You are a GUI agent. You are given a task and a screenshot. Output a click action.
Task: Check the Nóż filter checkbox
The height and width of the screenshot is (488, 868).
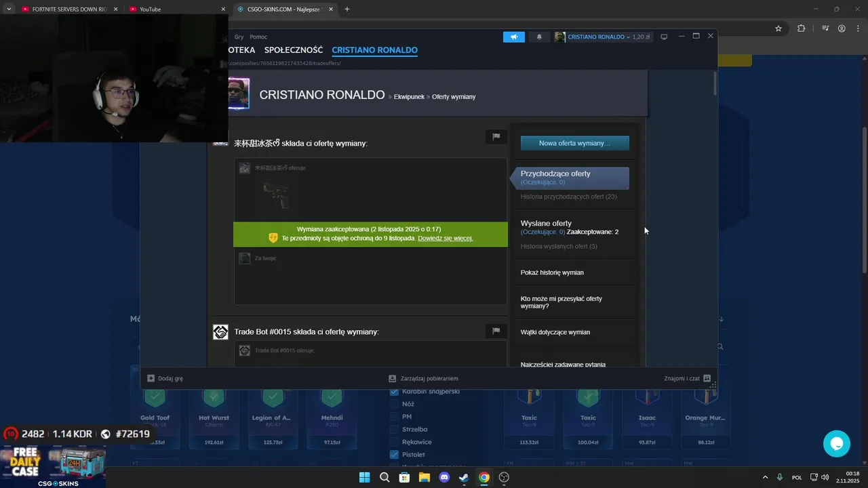click(x=394, y=404)
